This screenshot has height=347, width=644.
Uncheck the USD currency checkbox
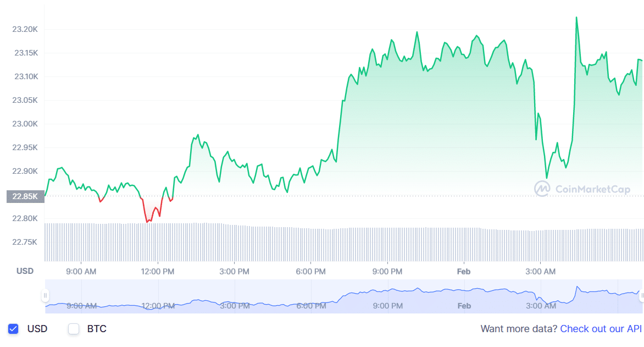13,329
